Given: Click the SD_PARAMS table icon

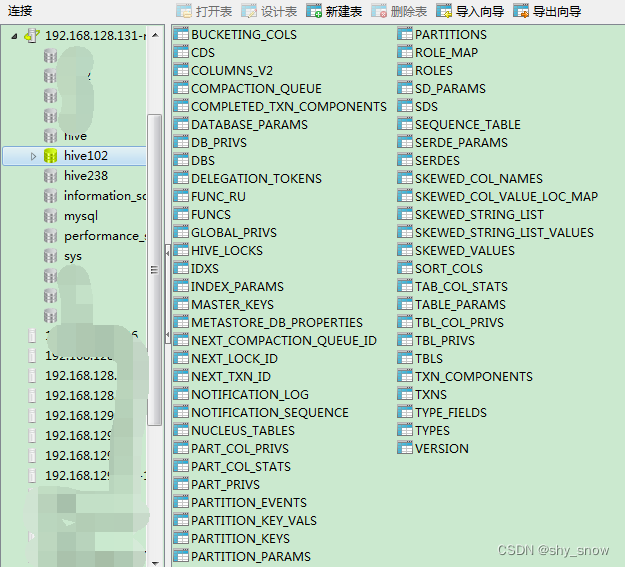Looking at the screenshot, I should tap(405, 88).
